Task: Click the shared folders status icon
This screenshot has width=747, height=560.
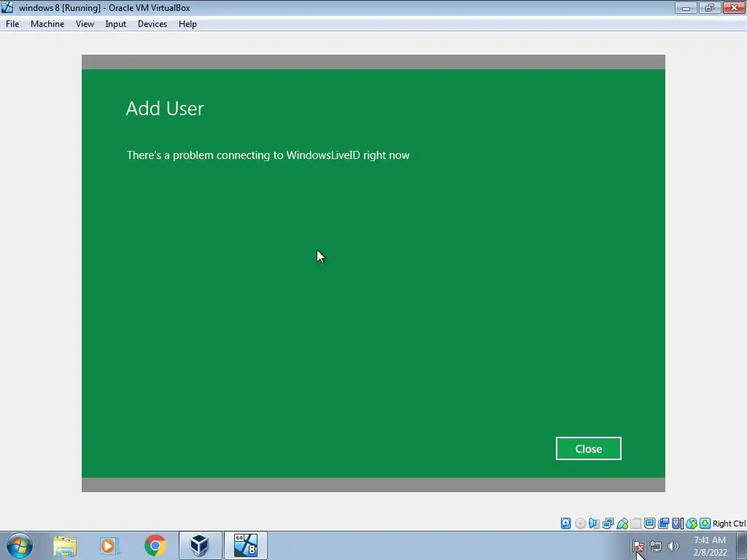Action: click(x=636, y=524)
